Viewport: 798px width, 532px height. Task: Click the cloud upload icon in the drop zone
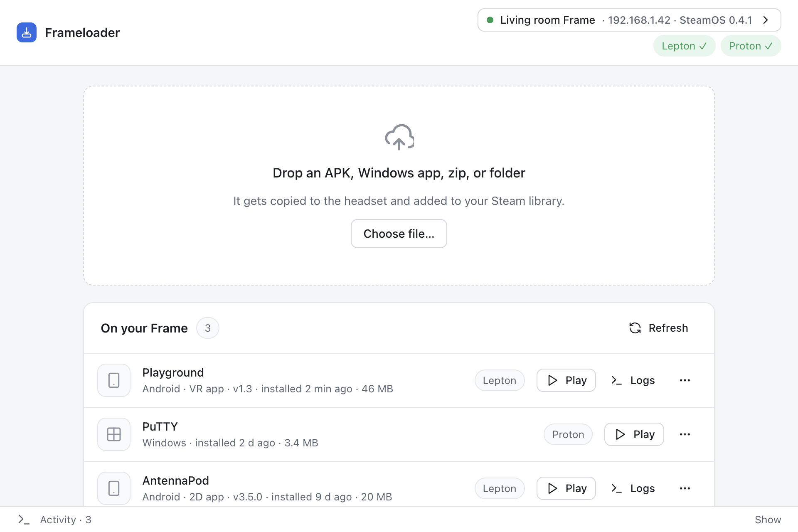(399, 137)
